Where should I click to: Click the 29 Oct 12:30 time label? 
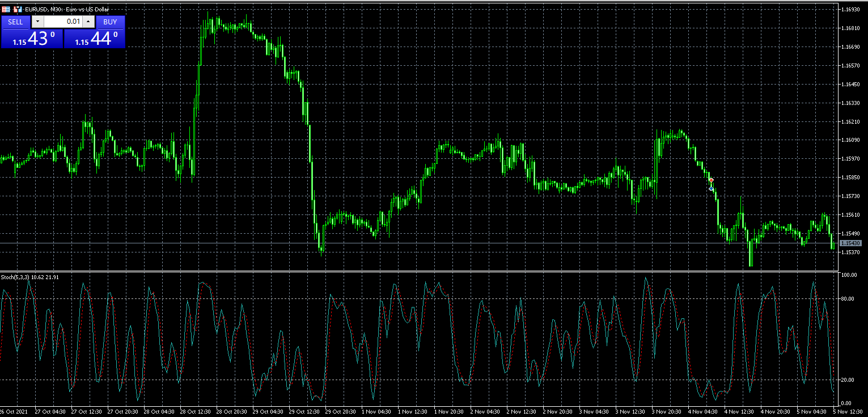[x=304, y=411]
